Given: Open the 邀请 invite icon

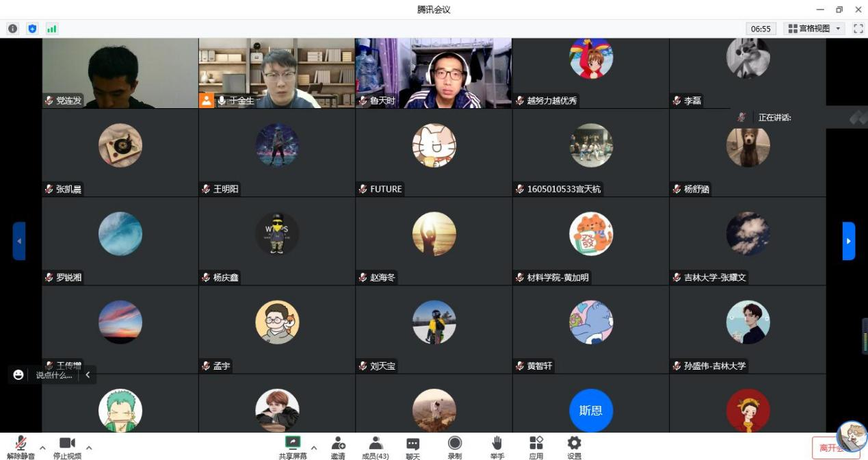Looking at the screenshot, I should (338, 445).
